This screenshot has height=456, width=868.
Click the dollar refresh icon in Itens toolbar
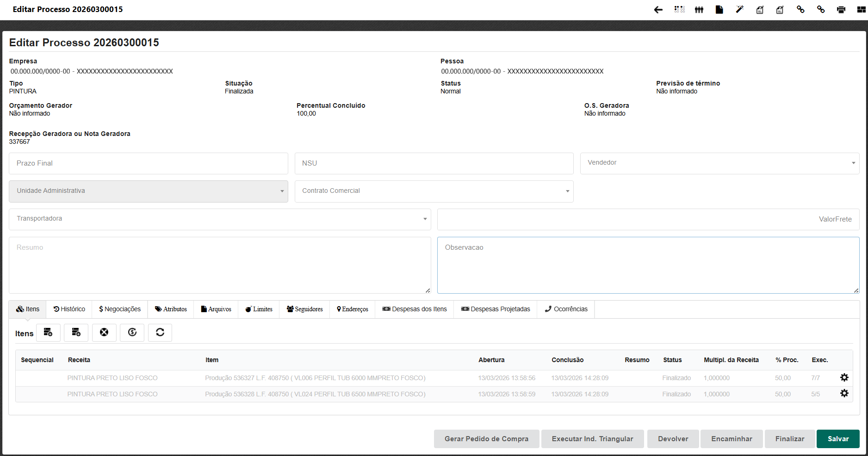click(x=132, y=333)
